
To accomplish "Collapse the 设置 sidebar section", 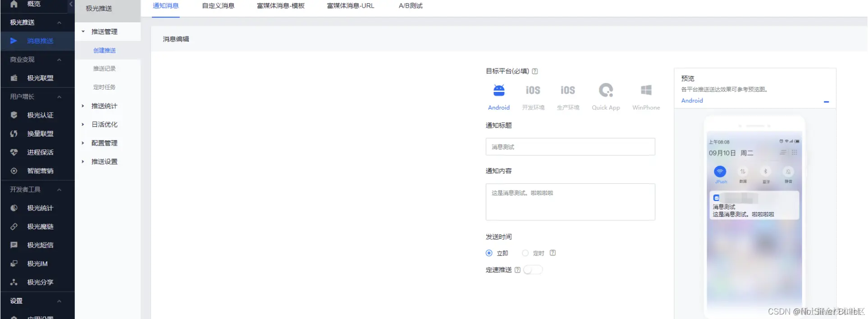I will [x=59, y=301].
